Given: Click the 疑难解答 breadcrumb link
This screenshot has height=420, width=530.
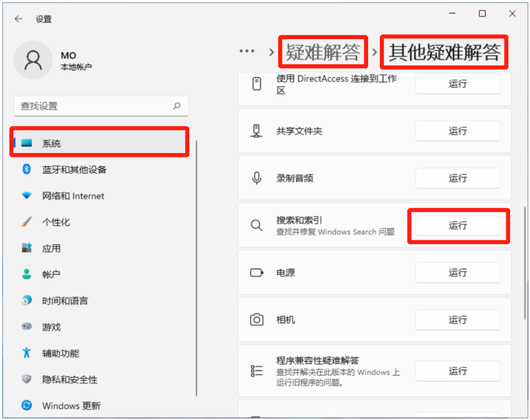Looking at the screenshot, I should coord(323,52).
